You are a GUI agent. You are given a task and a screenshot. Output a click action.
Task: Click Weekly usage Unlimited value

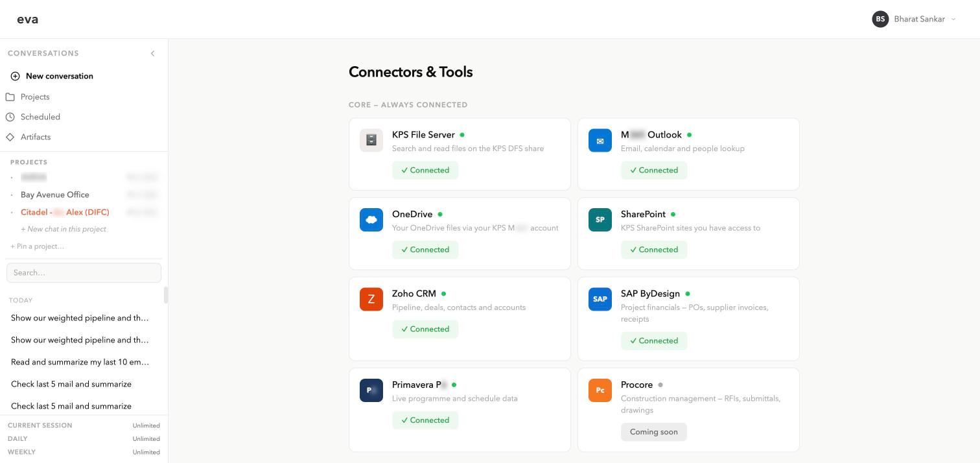coord(146,452)
